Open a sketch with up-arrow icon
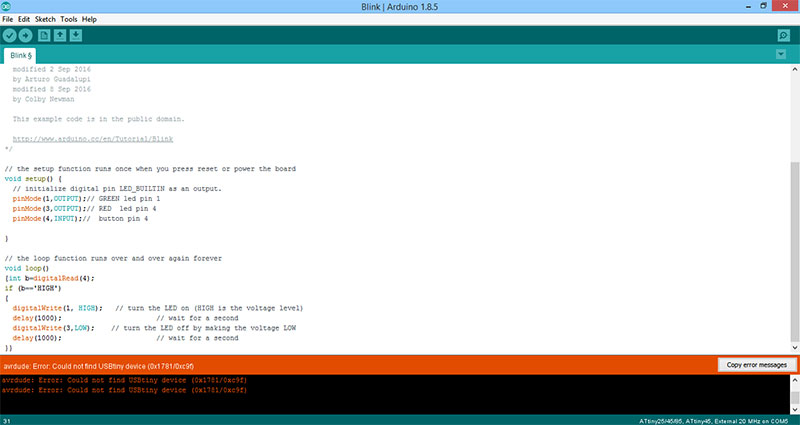This screenshot has width=800, height=425. click(x=60, y=35)
